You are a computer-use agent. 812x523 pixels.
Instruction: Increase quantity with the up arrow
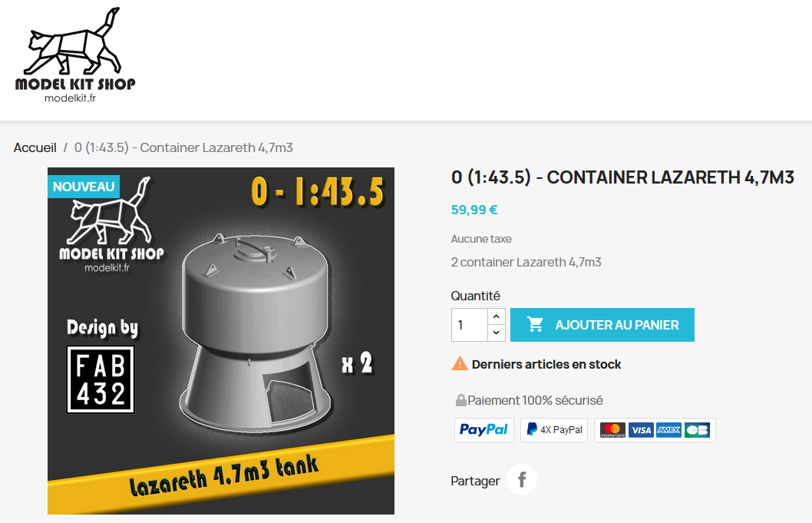pyautogui.click(x=496, y=316)
